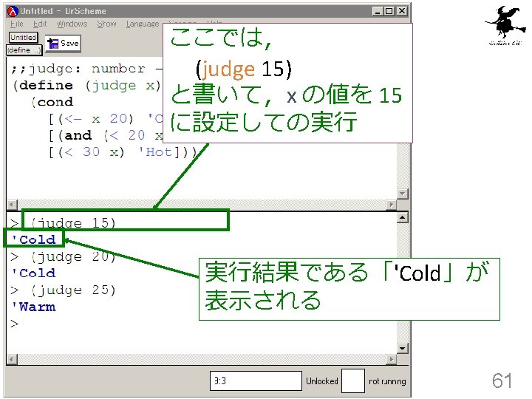This screenshot has height=399, width=532.
Task: Click the not running status text
Action: (x=387, y=381)
